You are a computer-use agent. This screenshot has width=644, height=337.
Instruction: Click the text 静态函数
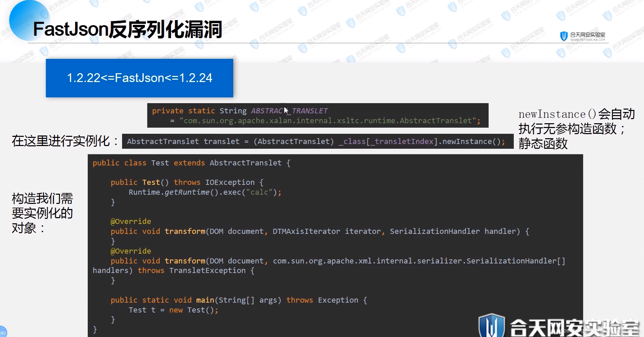click(x=543, y=143)
